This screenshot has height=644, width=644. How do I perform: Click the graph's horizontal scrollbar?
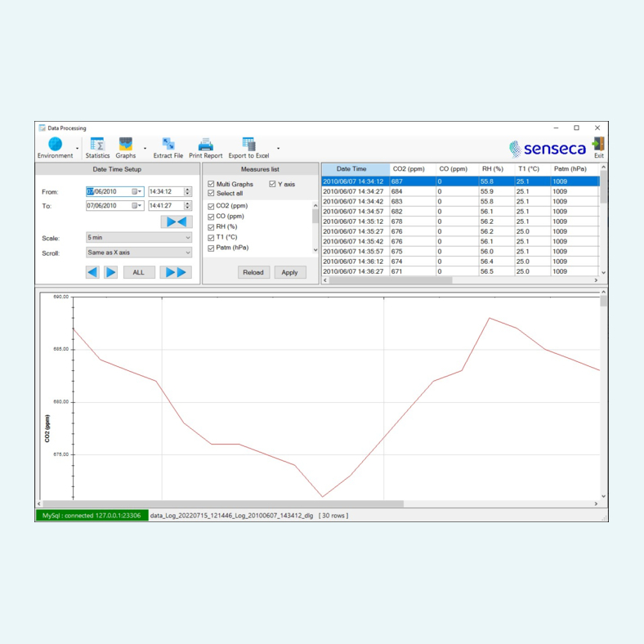[x=223, y=504]
